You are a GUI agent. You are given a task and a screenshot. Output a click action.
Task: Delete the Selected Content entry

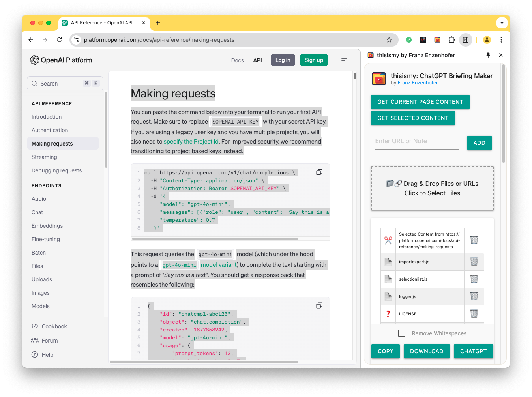point(474,240)
